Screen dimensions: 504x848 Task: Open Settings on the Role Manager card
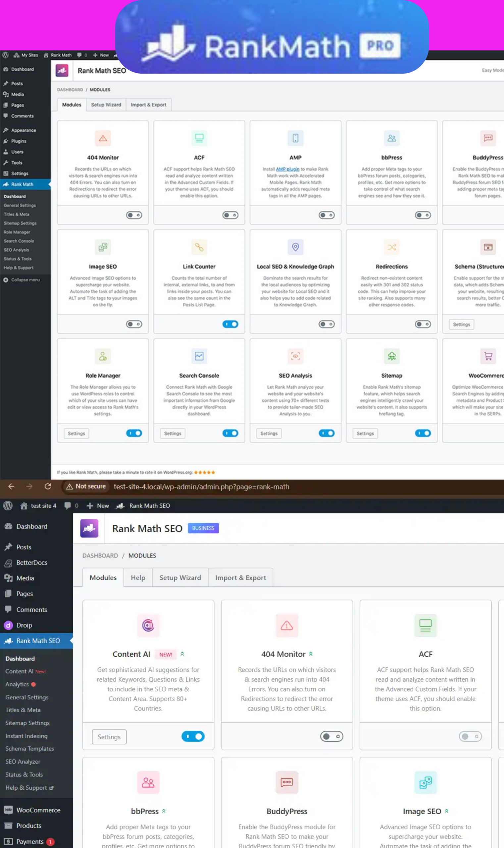coord(76,434)
